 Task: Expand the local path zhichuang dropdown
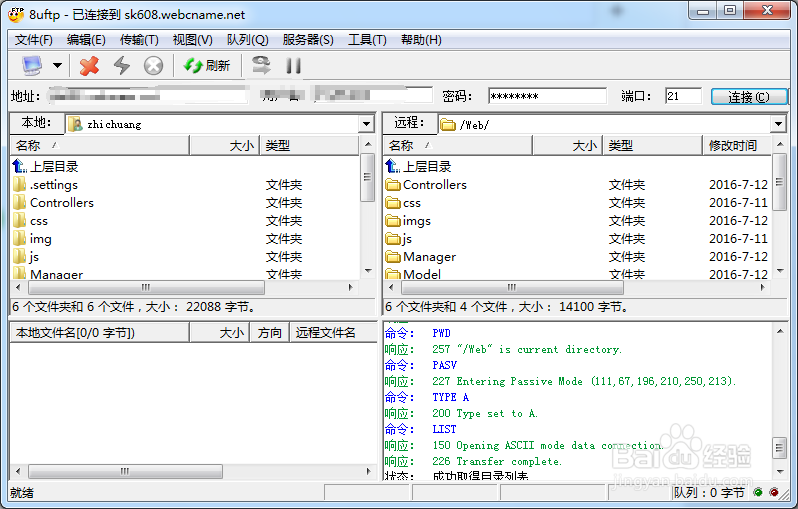[366, 124]
